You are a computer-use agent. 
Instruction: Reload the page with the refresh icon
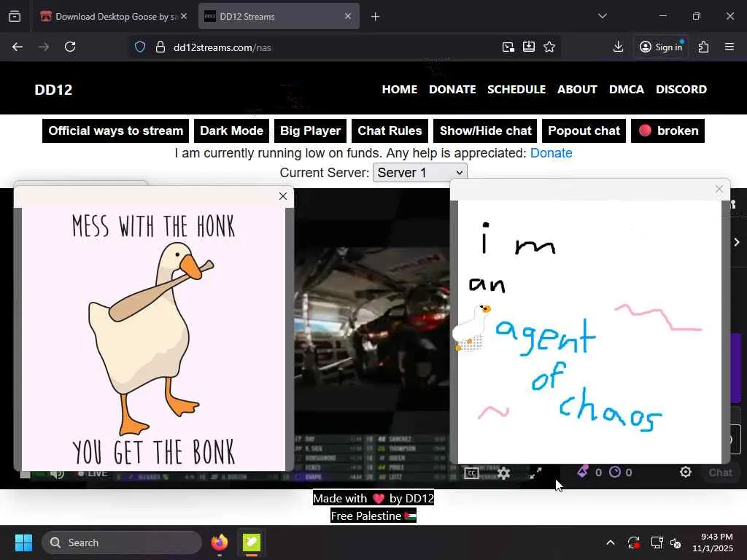[70, 47]
